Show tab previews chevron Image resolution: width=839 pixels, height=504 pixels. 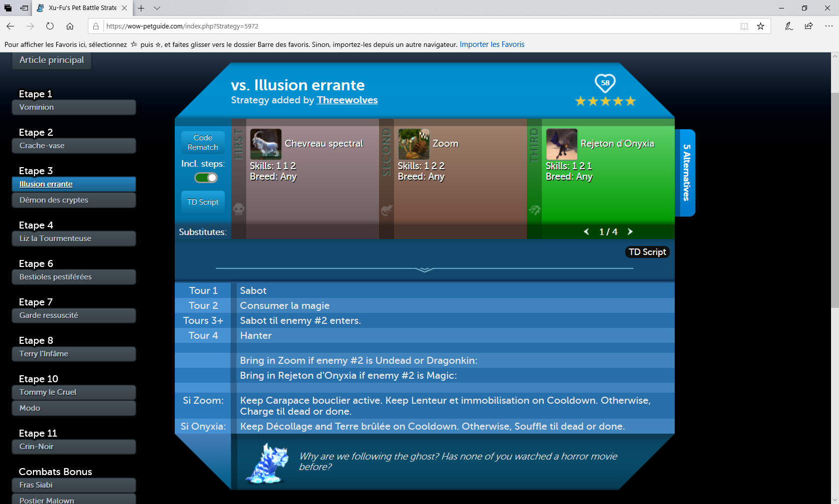click(157, 8)
